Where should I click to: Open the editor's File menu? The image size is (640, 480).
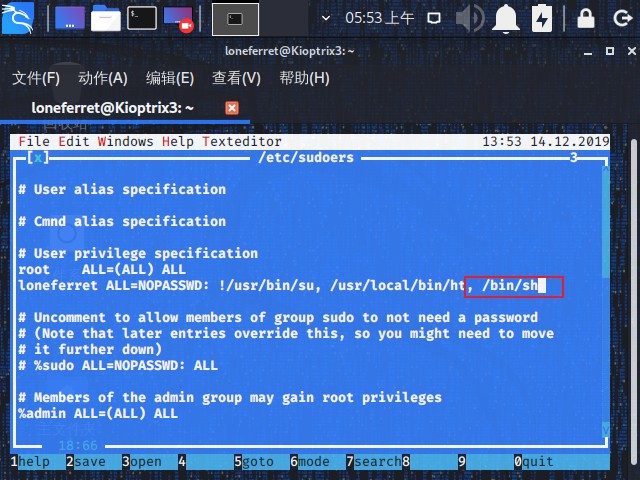34,142
